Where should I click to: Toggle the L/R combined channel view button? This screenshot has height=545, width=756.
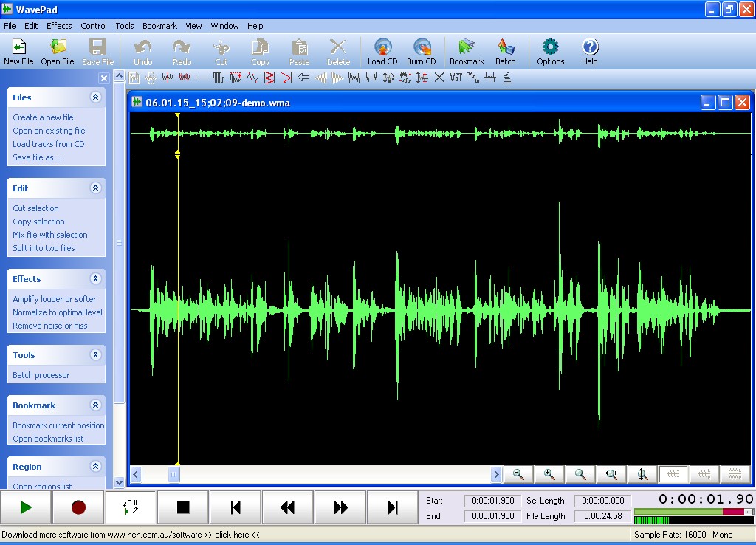tap(704, 475)
